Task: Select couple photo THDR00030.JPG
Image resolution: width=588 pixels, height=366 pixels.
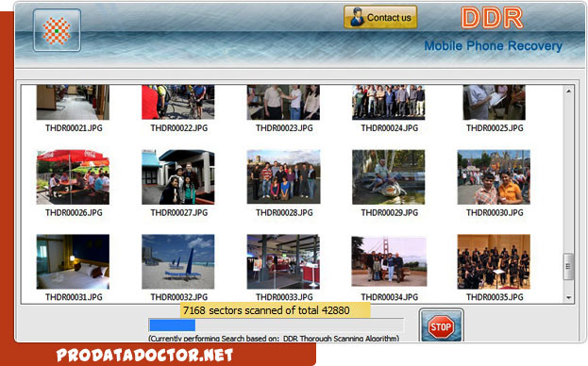Action: 494,177
